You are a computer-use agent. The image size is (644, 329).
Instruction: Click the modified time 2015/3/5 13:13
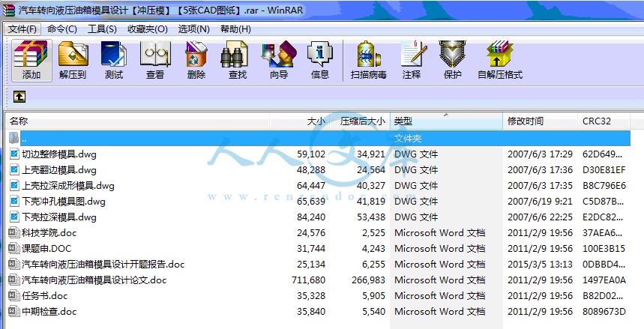pos(540,264)
